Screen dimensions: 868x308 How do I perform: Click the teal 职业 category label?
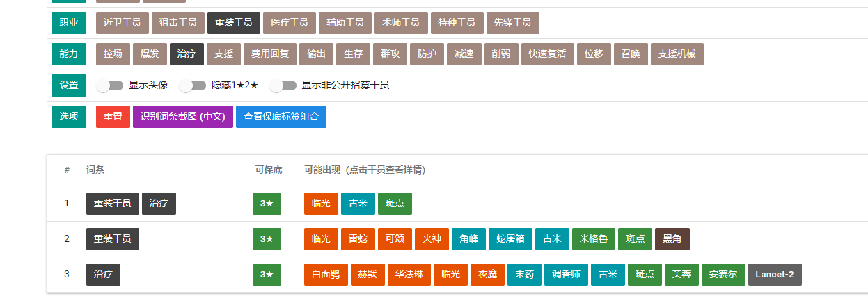[x=69, y=23]
